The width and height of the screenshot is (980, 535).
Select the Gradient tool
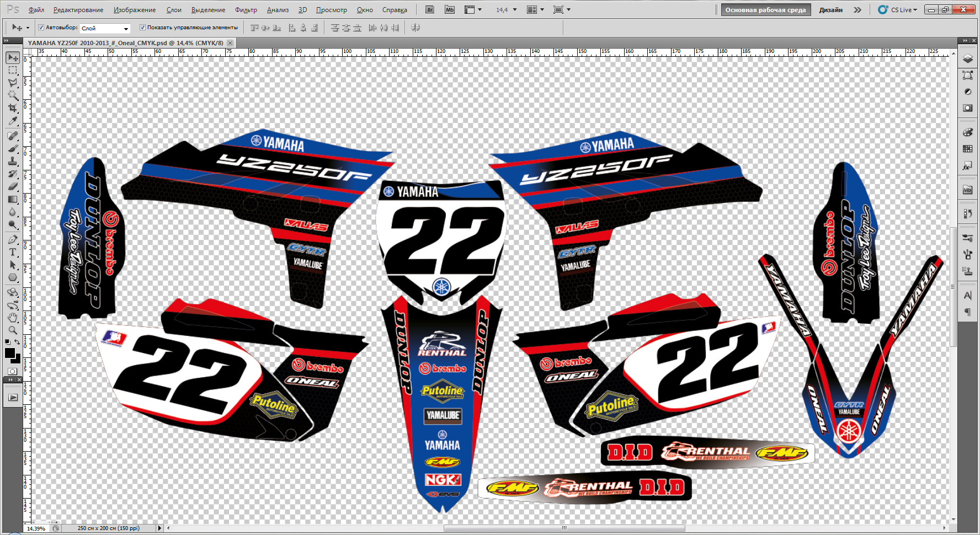point(13,199)
